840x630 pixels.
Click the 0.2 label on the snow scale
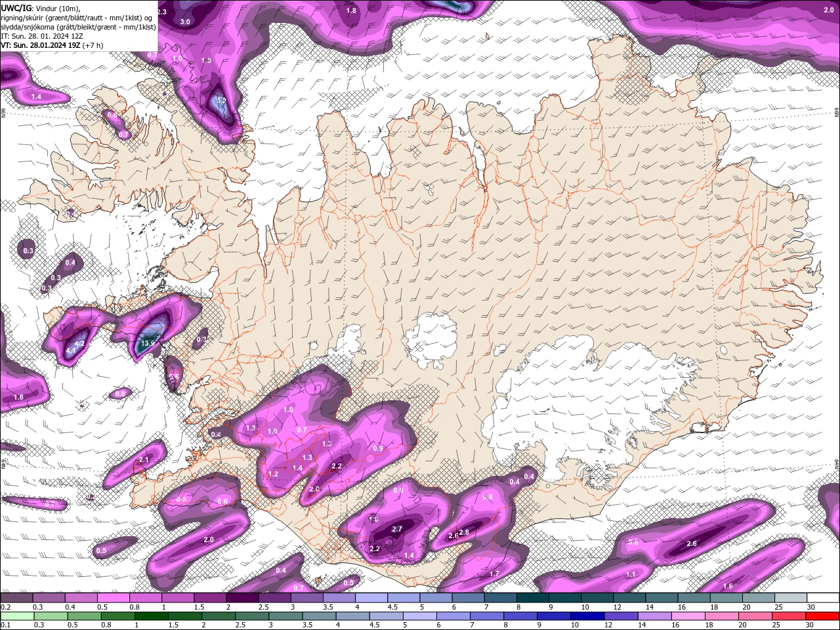[5, 607]
